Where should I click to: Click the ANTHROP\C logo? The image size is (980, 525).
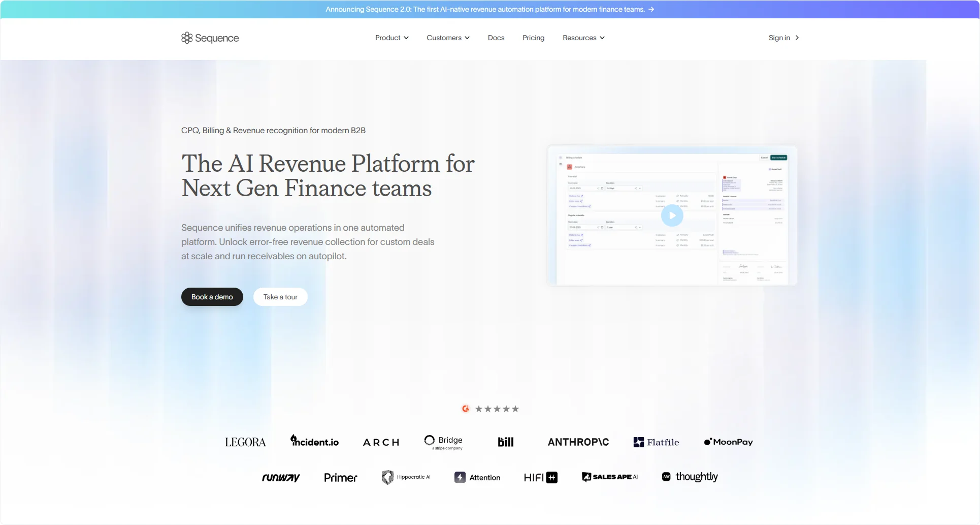(578, 442)
